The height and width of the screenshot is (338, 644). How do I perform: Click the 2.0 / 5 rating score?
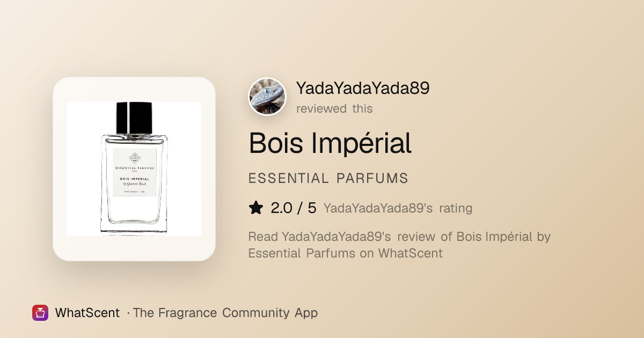294,208
